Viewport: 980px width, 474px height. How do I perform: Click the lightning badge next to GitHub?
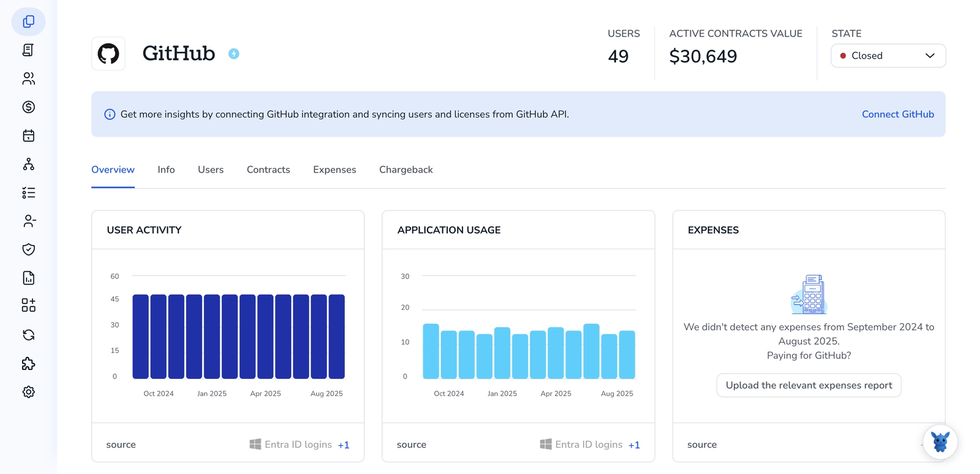(x=233, y=54)
